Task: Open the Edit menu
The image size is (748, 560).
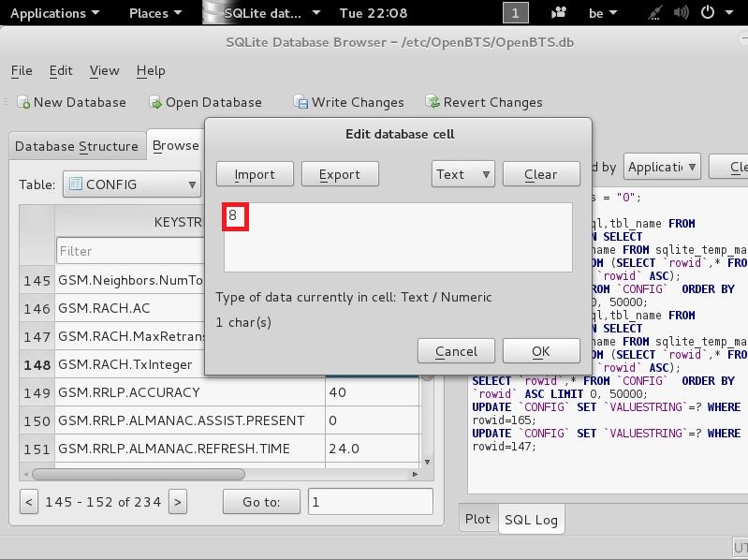Action: pyautogui.click(x=61, y=70)
